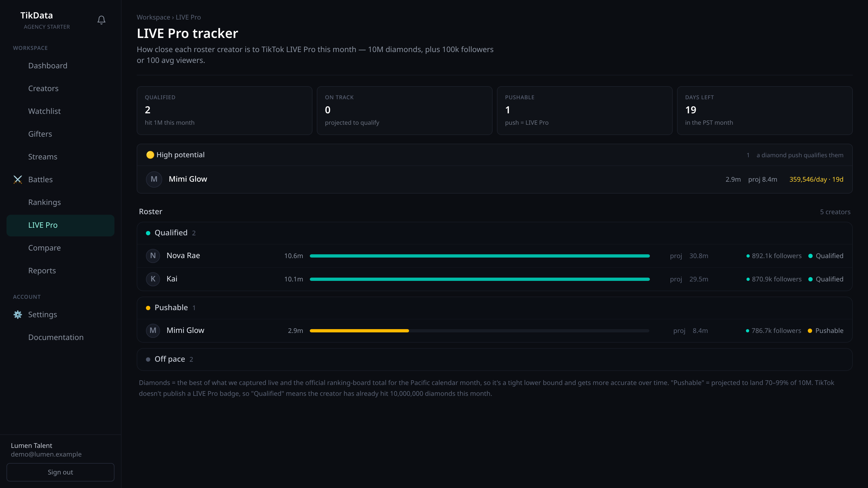Click the 359,546/day · 19d pace value
This screenshot has height=488, width=868.
point(816,179)
